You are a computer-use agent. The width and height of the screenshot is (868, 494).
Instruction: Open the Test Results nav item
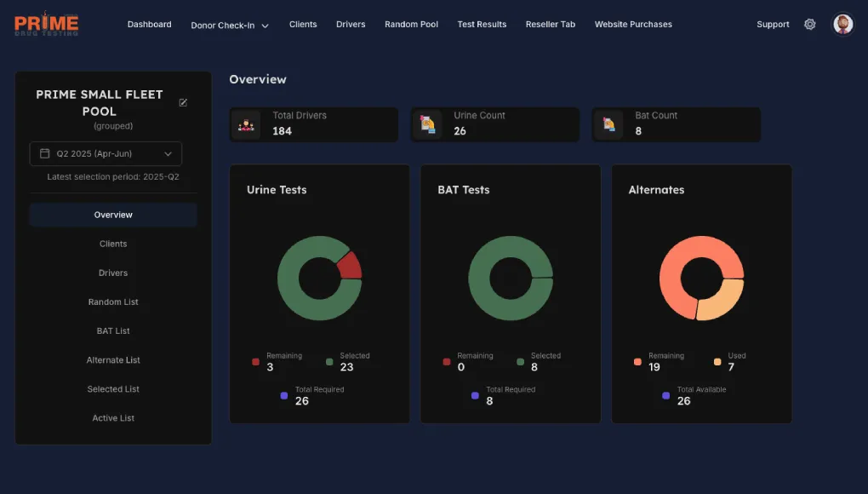[x=482, y=25]
